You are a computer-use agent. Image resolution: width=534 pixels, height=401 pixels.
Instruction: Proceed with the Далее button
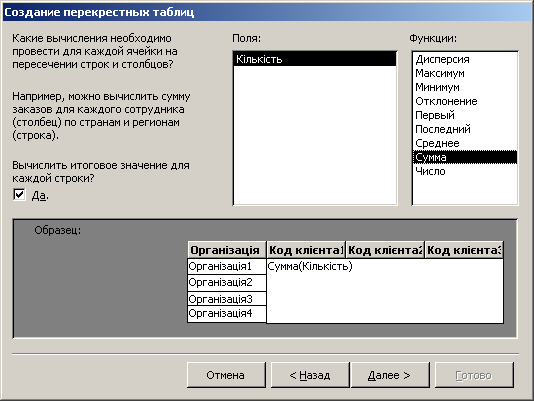[390, 375]
